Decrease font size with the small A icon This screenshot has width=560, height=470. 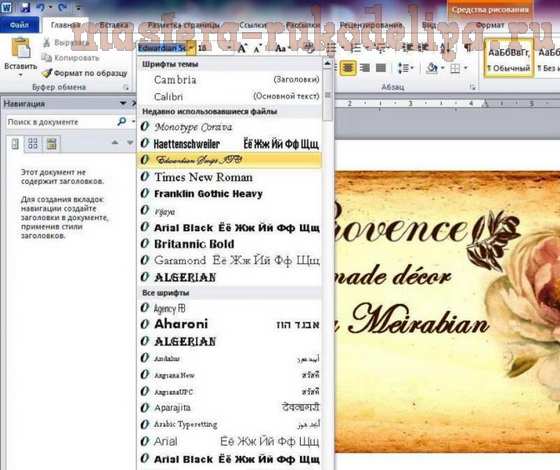(x=258, y=49)
